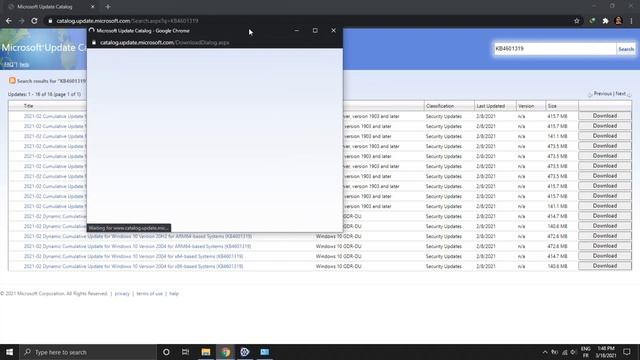Click Download in the first results row
Viewport: 640px width, 360px height.
pyautogui.click(x=604, y=116)
